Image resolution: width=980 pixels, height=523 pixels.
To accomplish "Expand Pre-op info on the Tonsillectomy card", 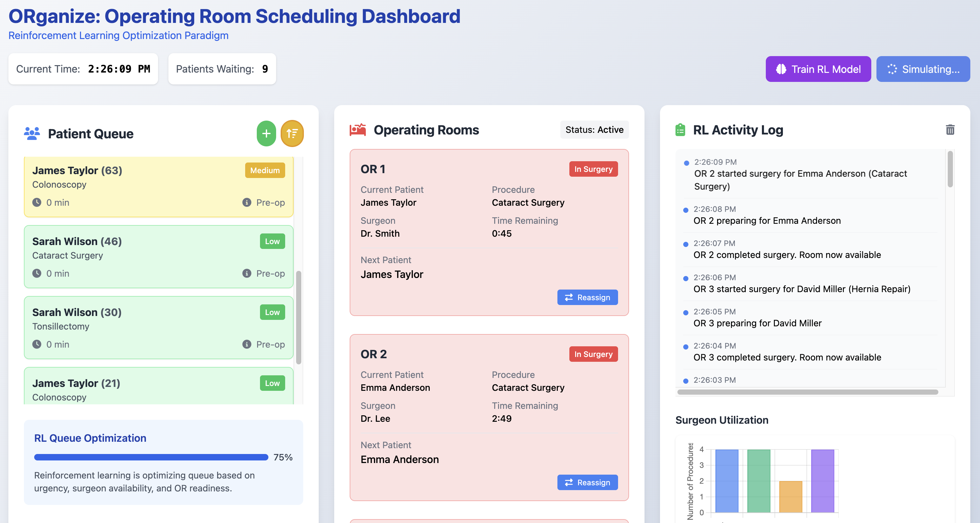I will point(246,344).
